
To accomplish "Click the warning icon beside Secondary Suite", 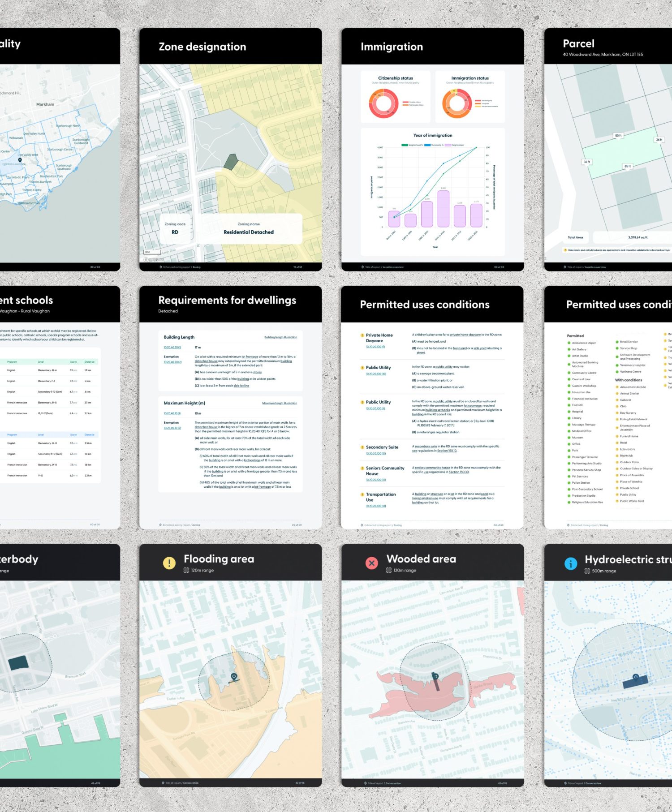I will [362, 447].
